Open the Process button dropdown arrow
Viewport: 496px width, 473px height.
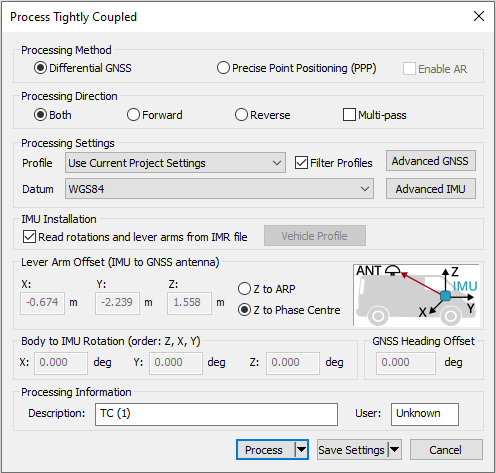point(301,450)
